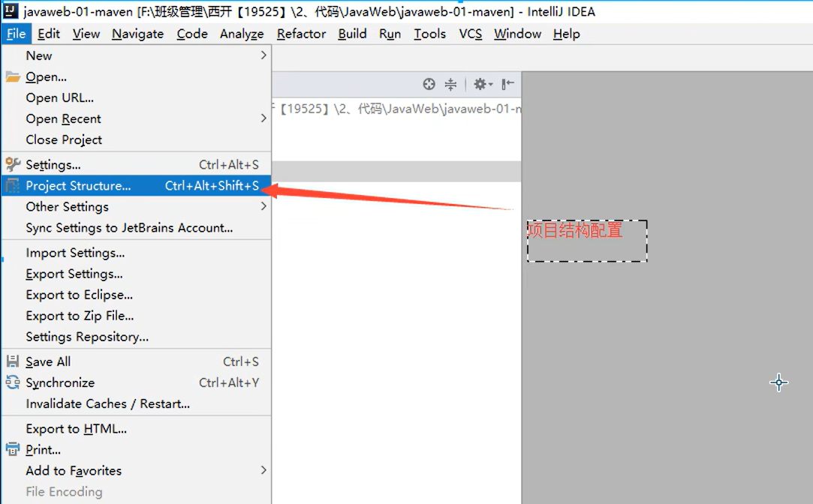Click the Print printer icon
This screenshot has height=504, width=813.
pos(13,449)
